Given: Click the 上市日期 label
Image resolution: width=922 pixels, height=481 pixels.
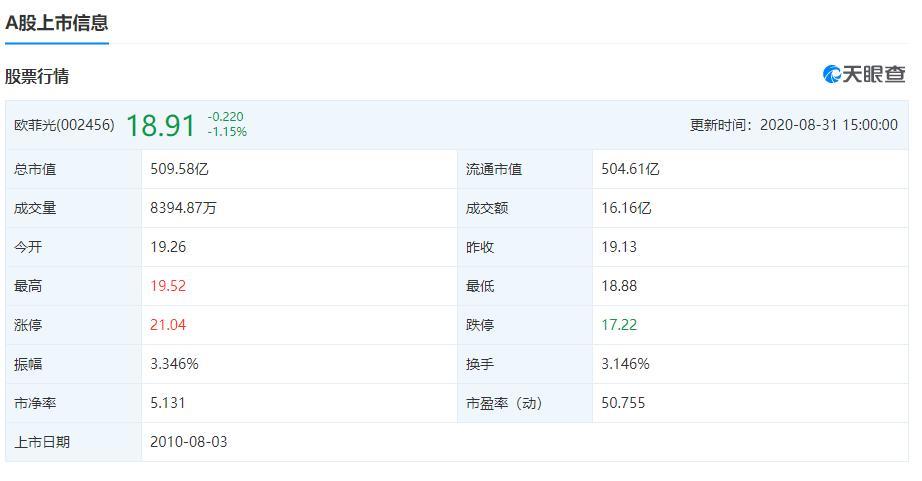Looking at the screenshot, I should (x=42, y=442).
